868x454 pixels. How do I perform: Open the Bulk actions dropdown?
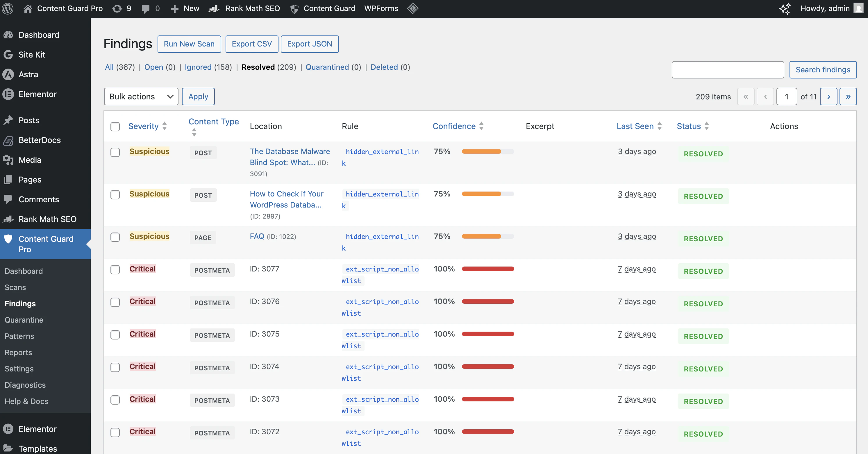[141, 96]
